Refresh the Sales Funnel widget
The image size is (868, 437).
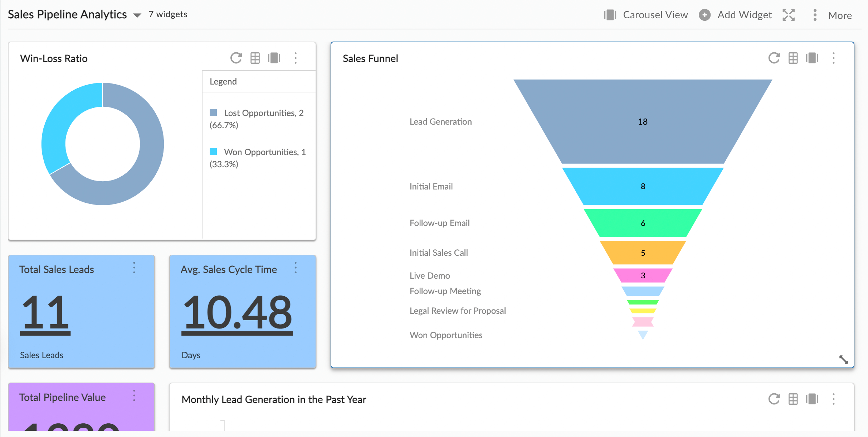click(x=774, y=58)
